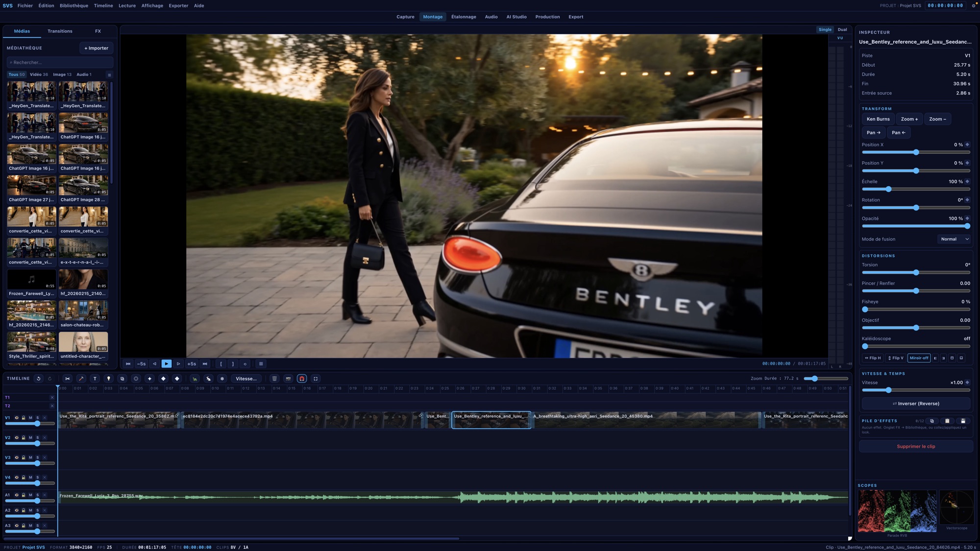Open the Mode de fusion dropdown

coord(955,239)
